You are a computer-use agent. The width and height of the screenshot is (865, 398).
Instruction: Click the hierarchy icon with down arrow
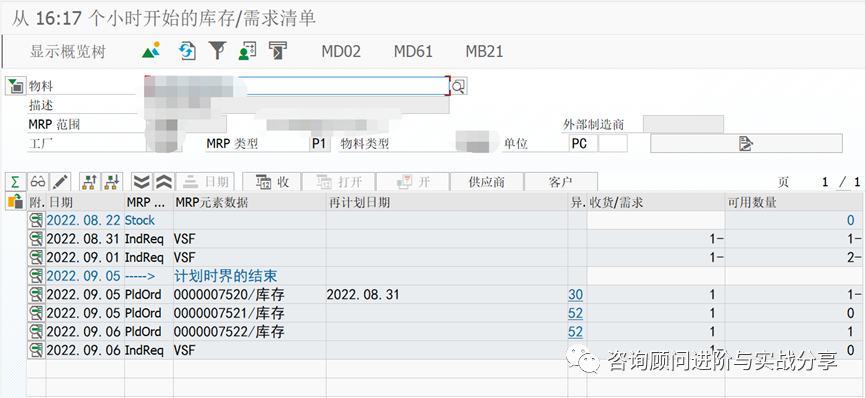coord(112,182)
